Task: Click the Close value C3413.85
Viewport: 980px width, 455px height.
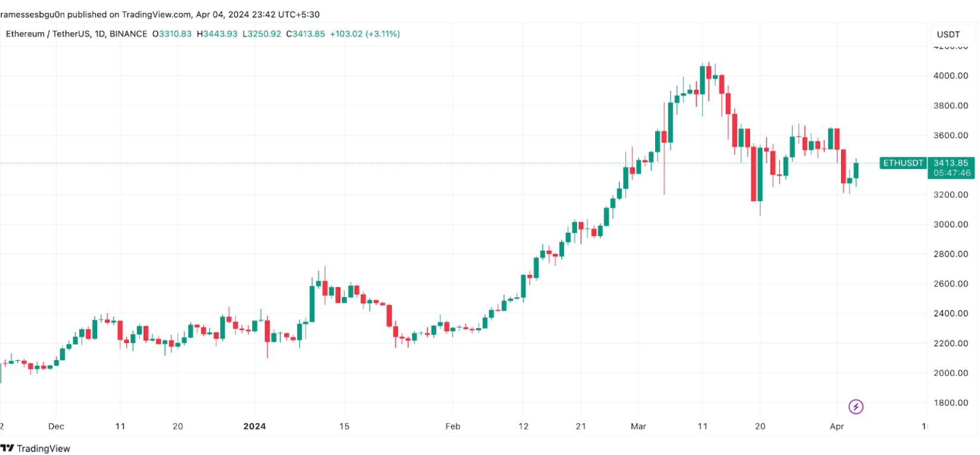Action: (305, 34)
